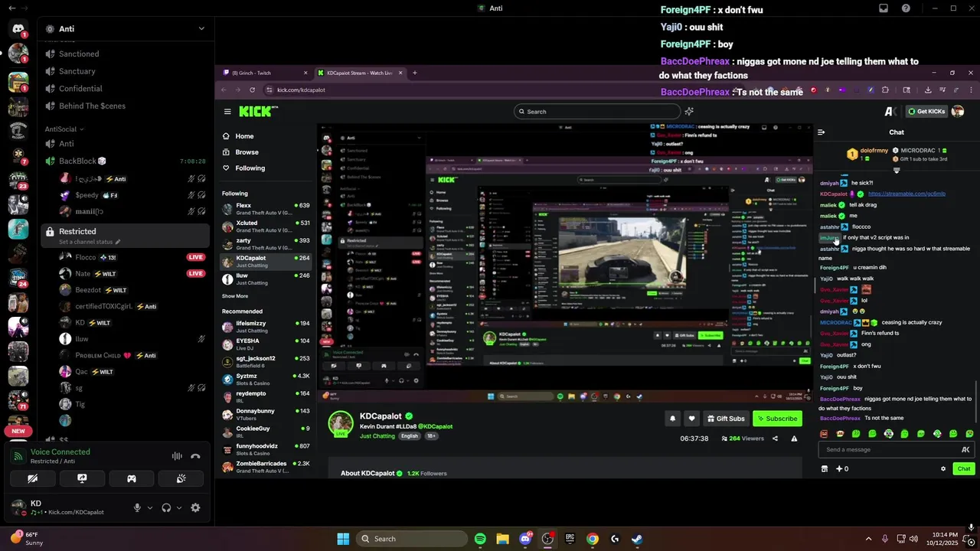Select the KDCapalot Stream Chrome tab

pos(358,73)
